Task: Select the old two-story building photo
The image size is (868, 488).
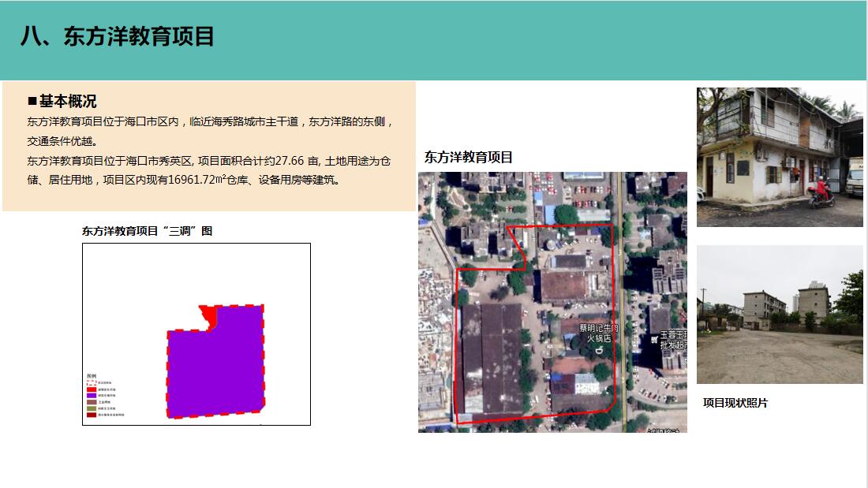Action: pyautogui.click(x=779, y=157)
